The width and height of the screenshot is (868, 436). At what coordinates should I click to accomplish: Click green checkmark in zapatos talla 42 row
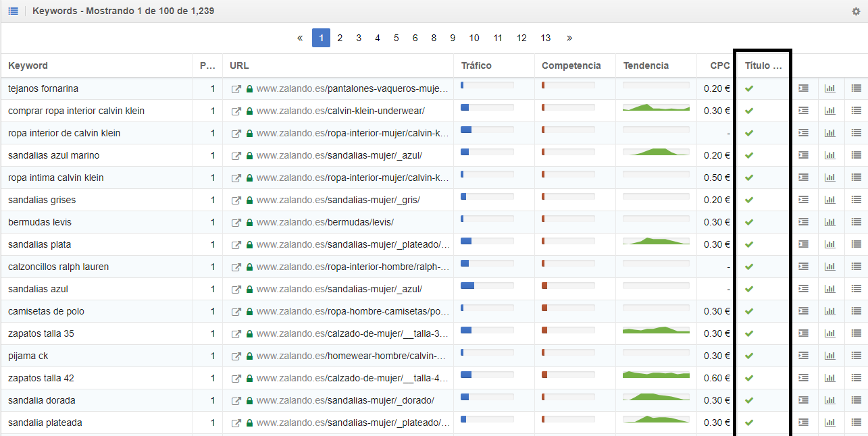pos(749,378)
